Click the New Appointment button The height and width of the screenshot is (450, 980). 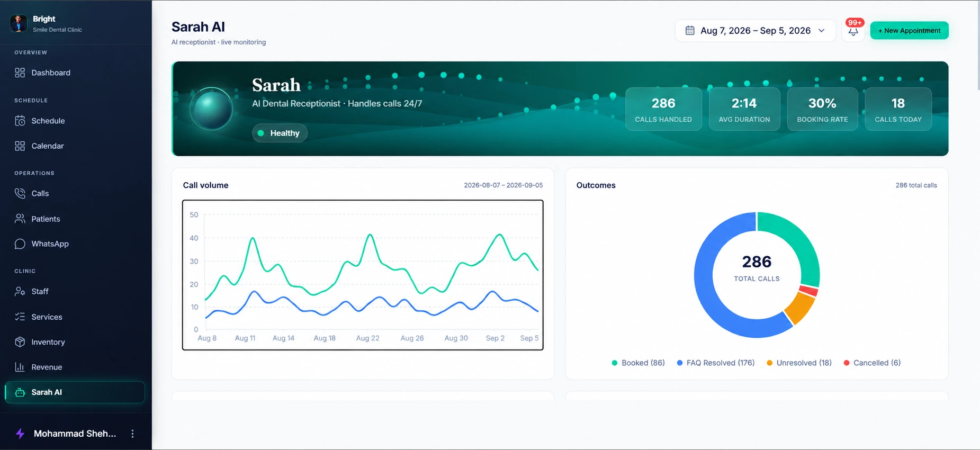[x=909, y=30]
